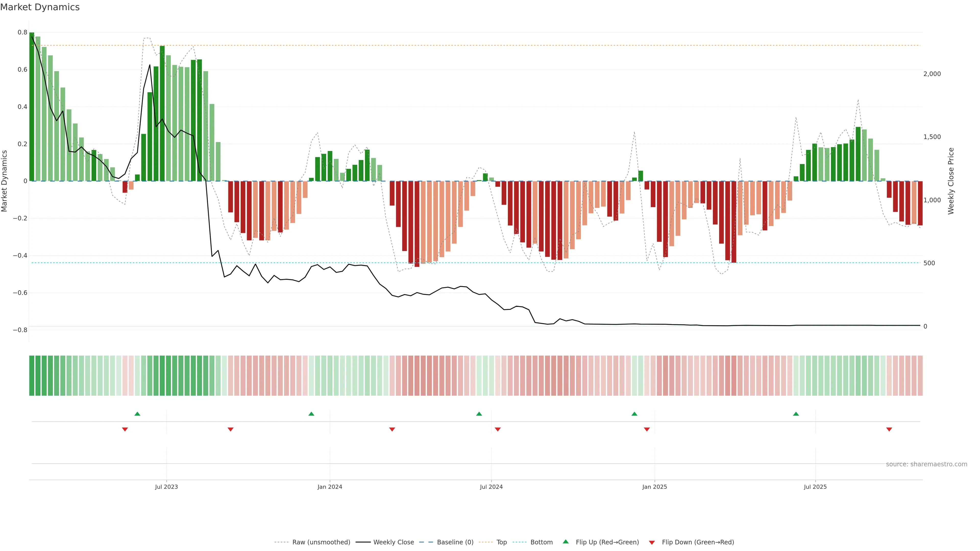980x551 pixels.
Task: Toggle the Bottom legend entry
Action: [x=541, y=542]
